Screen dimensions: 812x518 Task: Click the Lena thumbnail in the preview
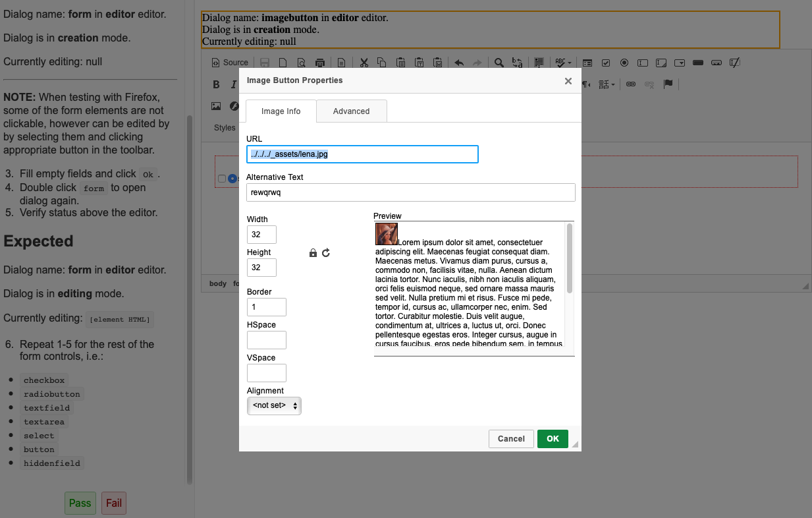click(x=387, y=234)
